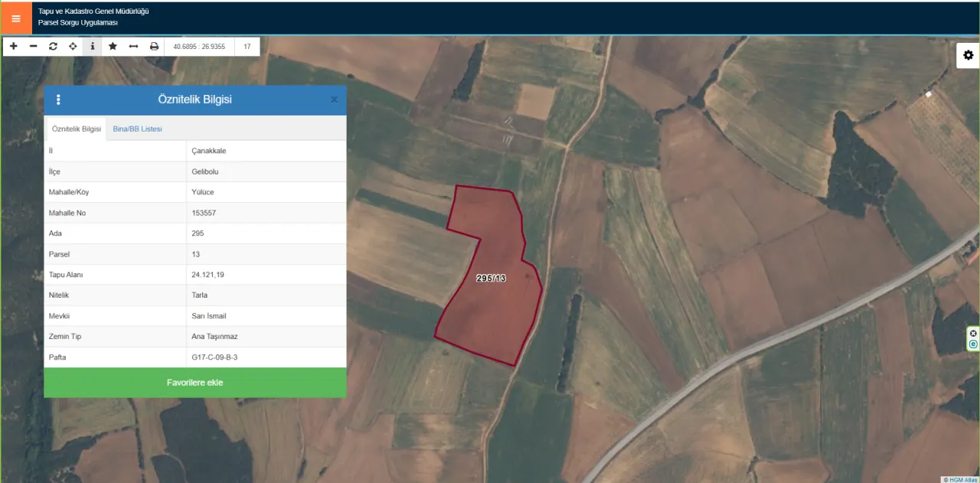Select the Parsel value 13
Viewport: 980px width, 483px height.
(x=196, y=254)
